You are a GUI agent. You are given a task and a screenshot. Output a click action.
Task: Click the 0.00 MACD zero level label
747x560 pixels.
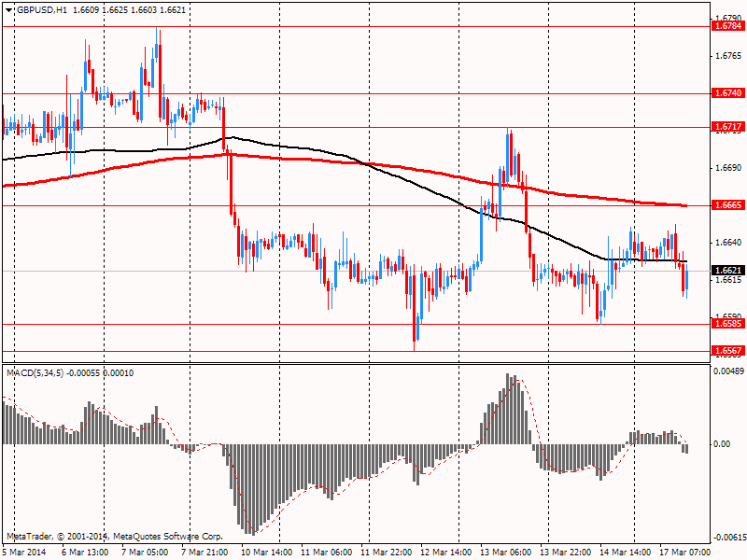(722, 444)
